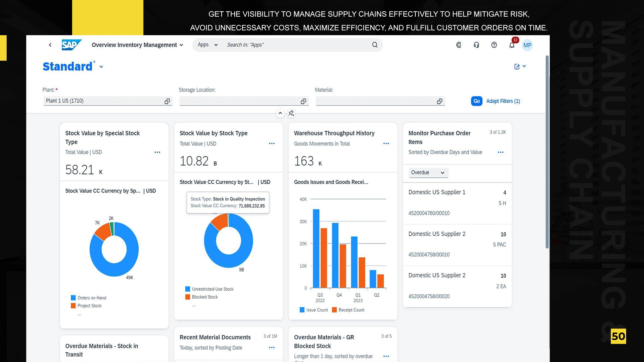Click the search magnifier icon

(x=375, y=45)
